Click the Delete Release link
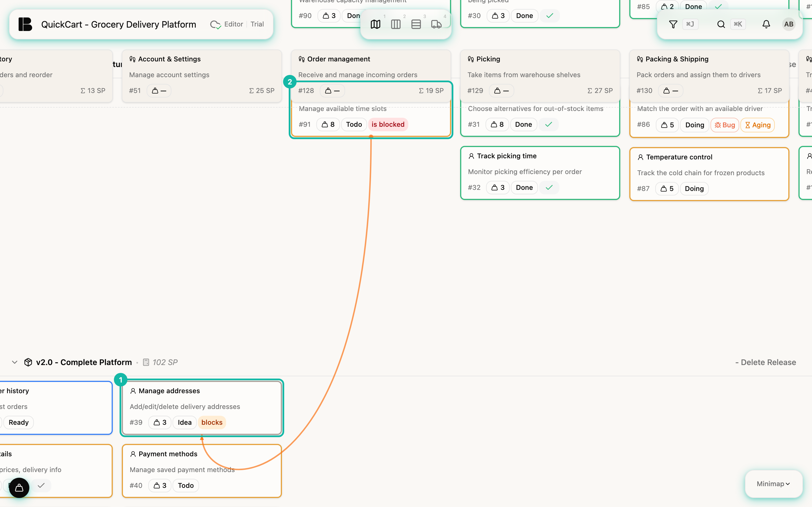The width and height of the screenshot is (812, 507). 765,362
